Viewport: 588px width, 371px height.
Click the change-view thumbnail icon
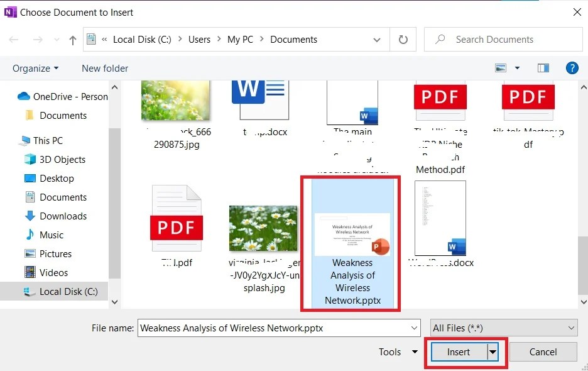499,68
